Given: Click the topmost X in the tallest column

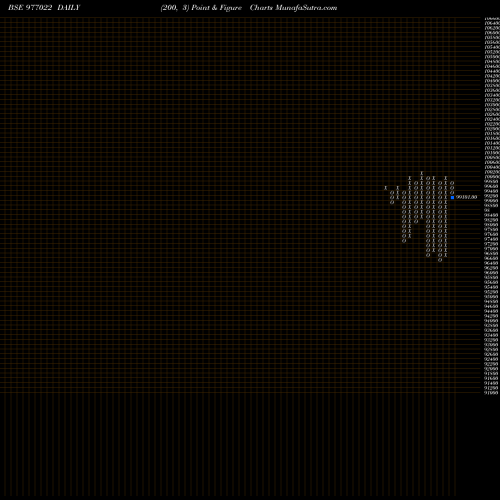Looking at the screenshot, I should tap(422, 173).
